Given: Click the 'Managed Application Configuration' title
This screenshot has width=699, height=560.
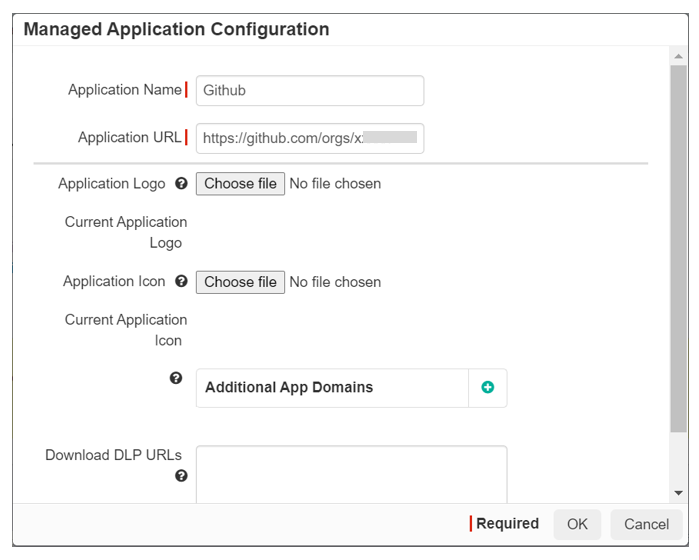Looking at the screenshot, I should pyautogui.click(x=177, y=29).
